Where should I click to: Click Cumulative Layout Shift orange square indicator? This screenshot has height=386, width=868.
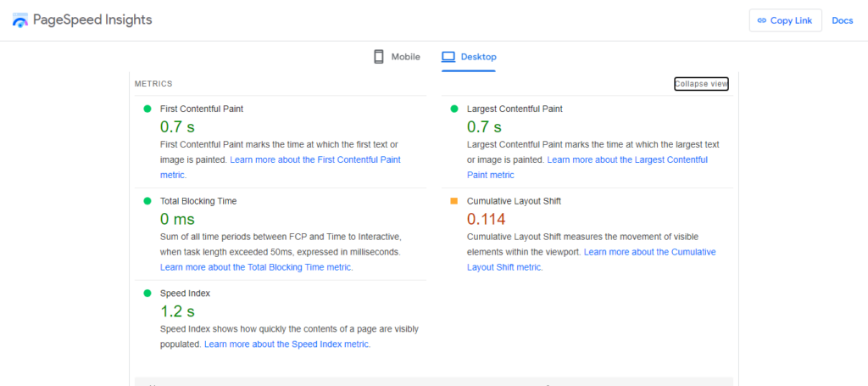pos(453,201)
